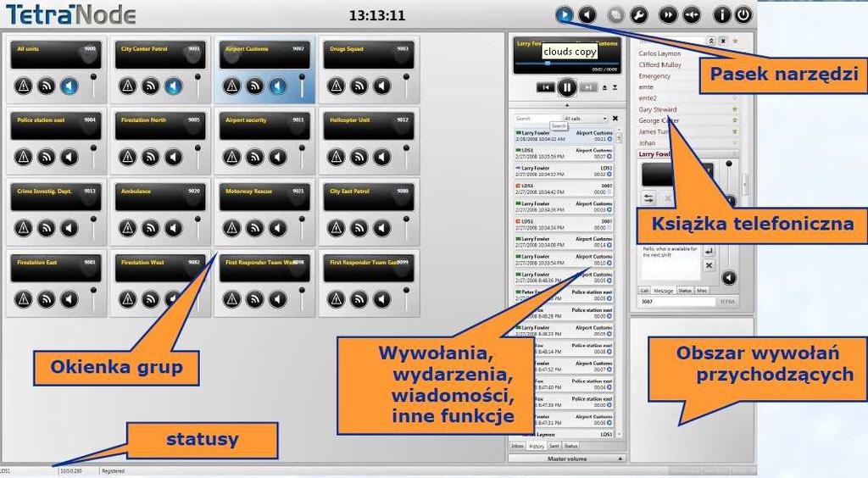Switch to the Sent tab
Viewport: 868px width, 478px height.
tap(554, 446)
